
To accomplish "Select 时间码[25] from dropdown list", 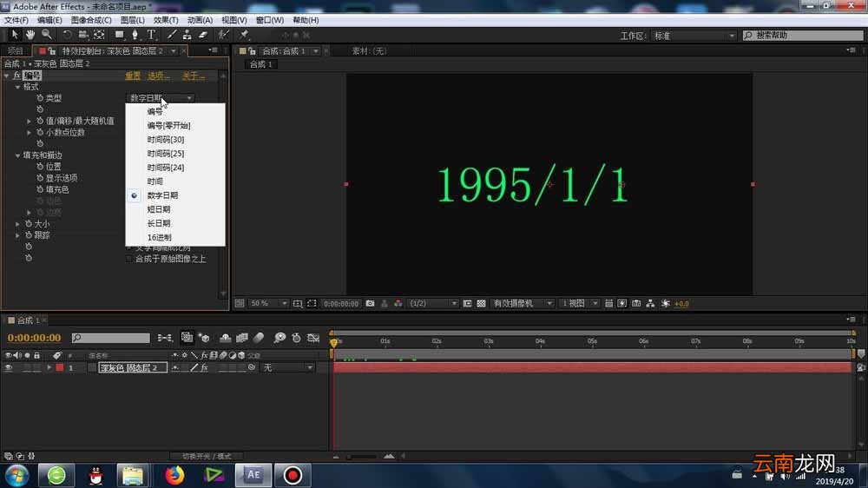I will click(x=166, y=154).
